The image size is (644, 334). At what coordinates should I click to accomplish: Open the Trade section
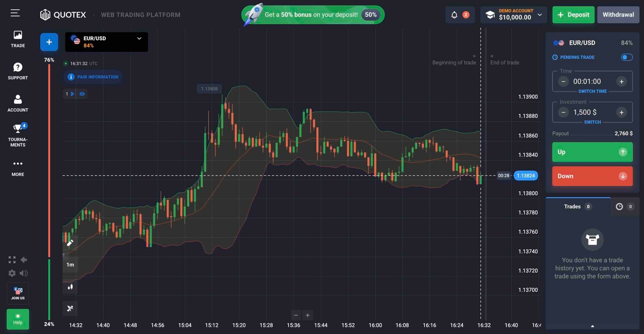pos(18,39)
